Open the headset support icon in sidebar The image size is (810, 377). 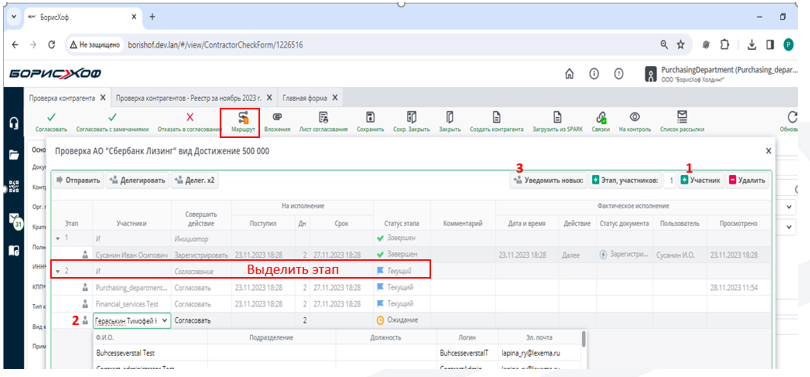click(x=14, y=123)
